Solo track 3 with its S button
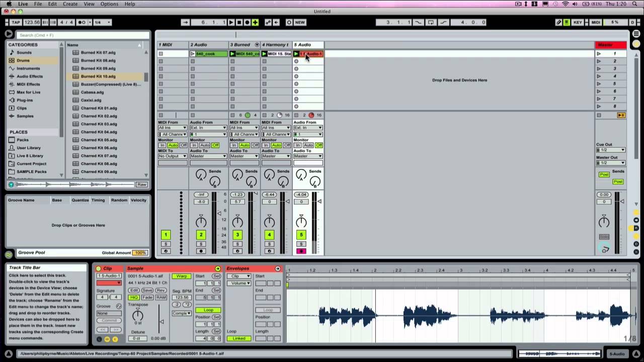This screenshot has height=362, width=644. (237, 244)
